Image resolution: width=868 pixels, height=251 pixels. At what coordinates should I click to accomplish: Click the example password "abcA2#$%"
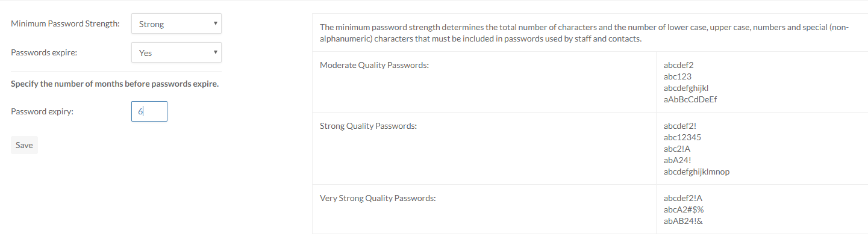tap(684, 209)
